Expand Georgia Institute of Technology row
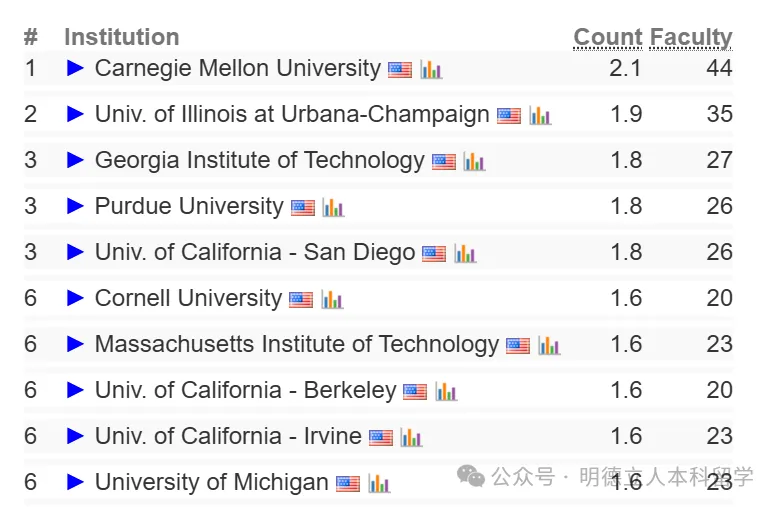Viewport: 778px width, 507px height. 75,160
